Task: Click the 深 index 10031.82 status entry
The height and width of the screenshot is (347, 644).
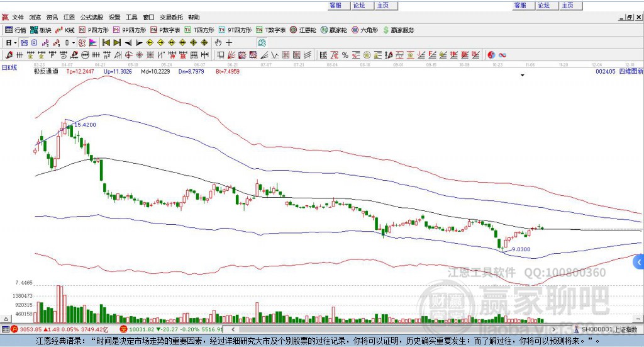Action: pyautogui.click(x=171, y=329)
